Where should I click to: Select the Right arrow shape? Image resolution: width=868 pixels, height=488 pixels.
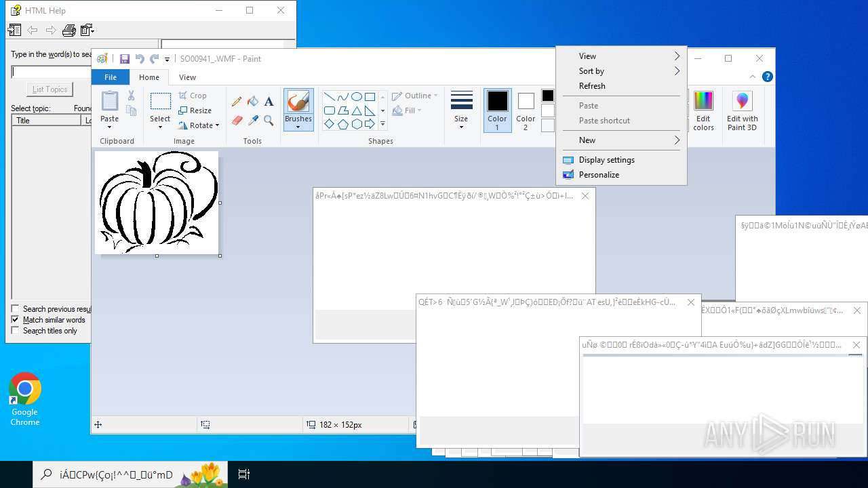(370, 124)
